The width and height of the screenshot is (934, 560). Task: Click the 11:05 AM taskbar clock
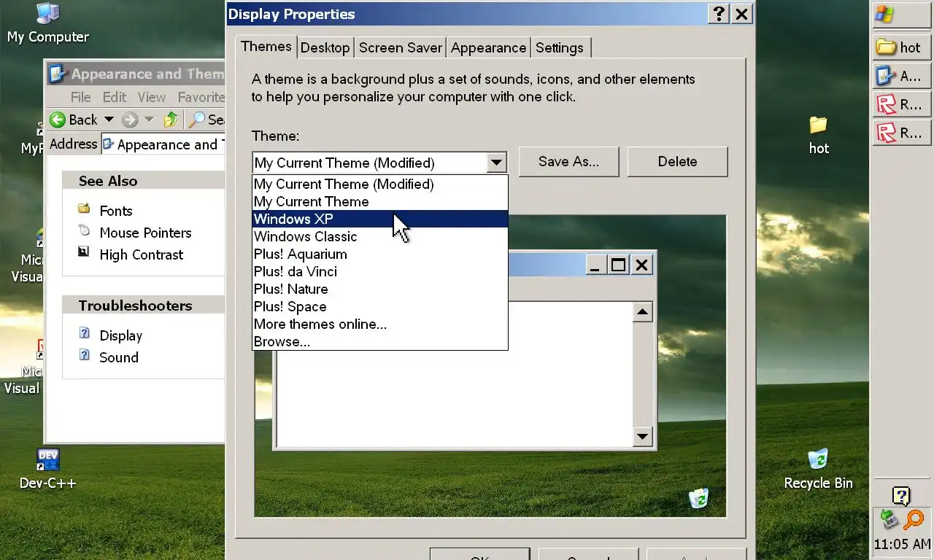tap(902, 544)
